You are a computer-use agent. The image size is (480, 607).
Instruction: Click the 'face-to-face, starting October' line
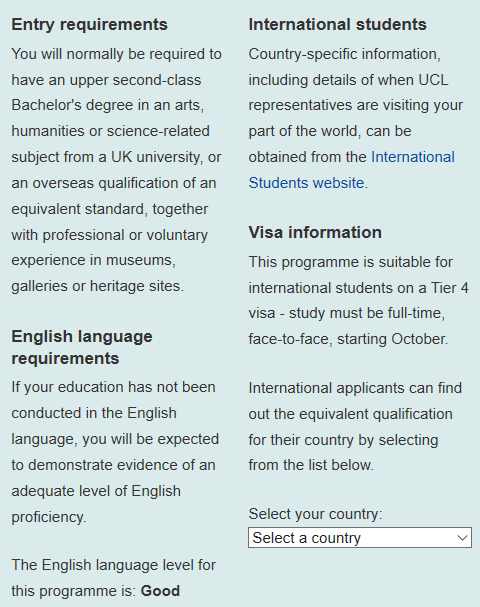348,339
